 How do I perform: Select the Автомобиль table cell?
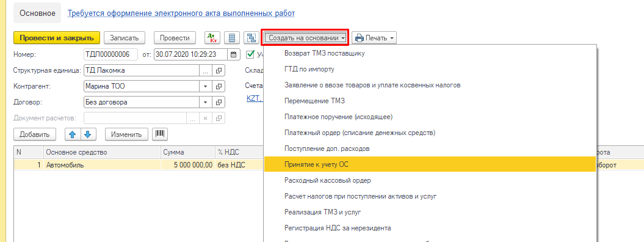pos(102,165)
